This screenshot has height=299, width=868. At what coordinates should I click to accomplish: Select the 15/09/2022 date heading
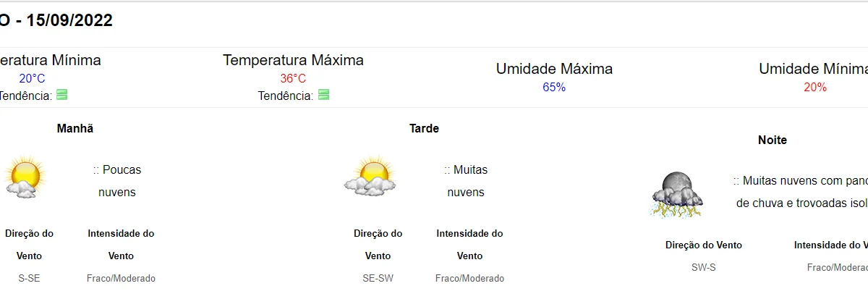point(69,21)
